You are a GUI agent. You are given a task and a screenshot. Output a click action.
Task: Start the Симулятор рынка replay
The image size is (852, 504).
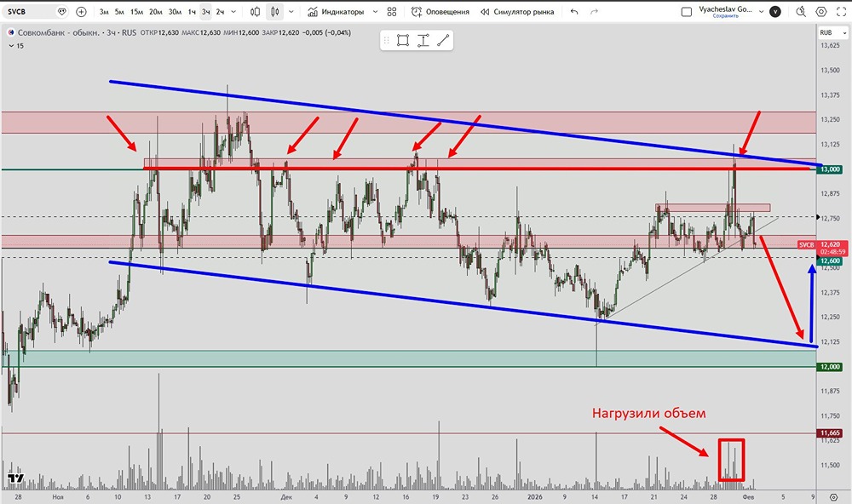click(517, 11)
